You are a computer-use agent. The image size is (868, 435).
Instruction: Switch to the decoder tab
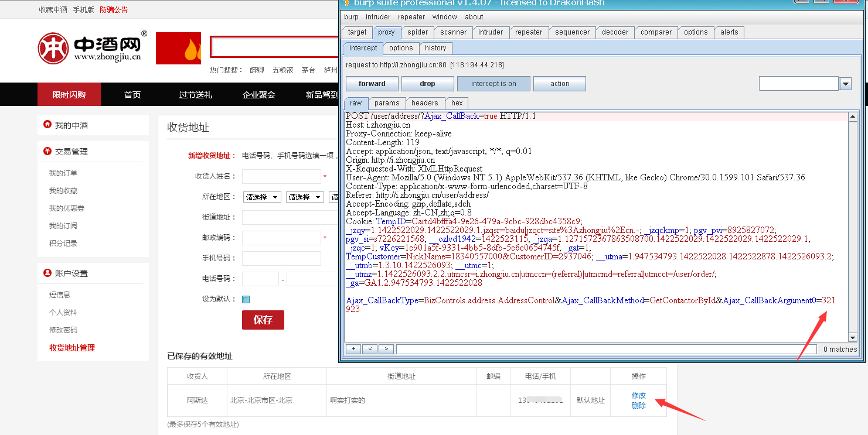(615, 32)
